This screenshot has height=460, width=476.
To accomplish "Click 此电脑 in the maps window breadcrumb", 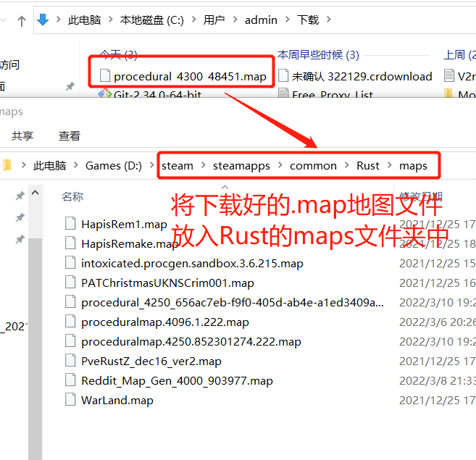I will coord(49,166).
